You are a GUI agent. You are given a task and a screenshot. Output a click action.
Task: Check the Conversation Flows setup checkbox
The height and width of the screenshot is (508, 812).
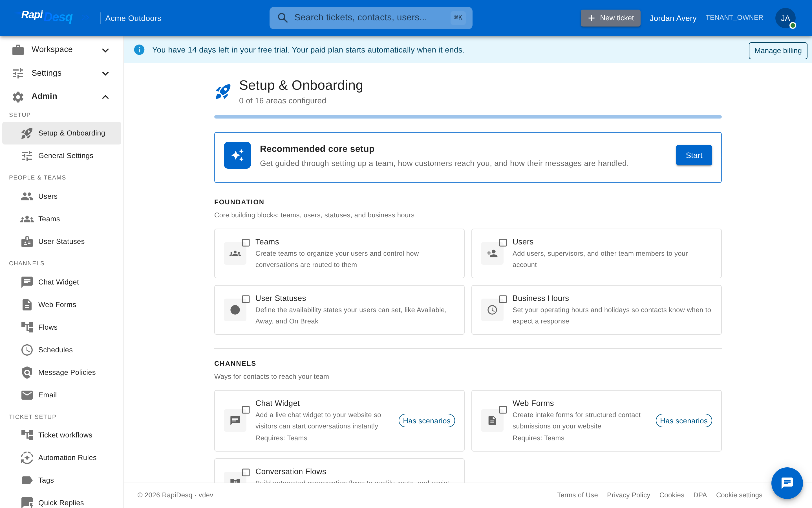[246, 472]
